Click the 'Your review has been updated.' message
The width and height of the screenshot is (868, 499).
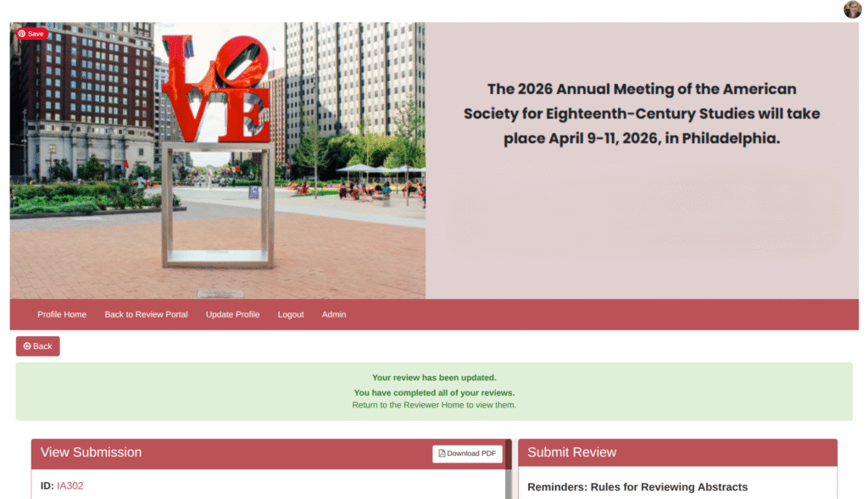434,377
